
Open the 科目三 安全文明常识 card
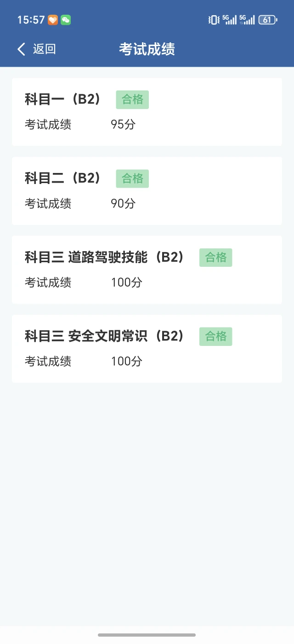point(147,349)
